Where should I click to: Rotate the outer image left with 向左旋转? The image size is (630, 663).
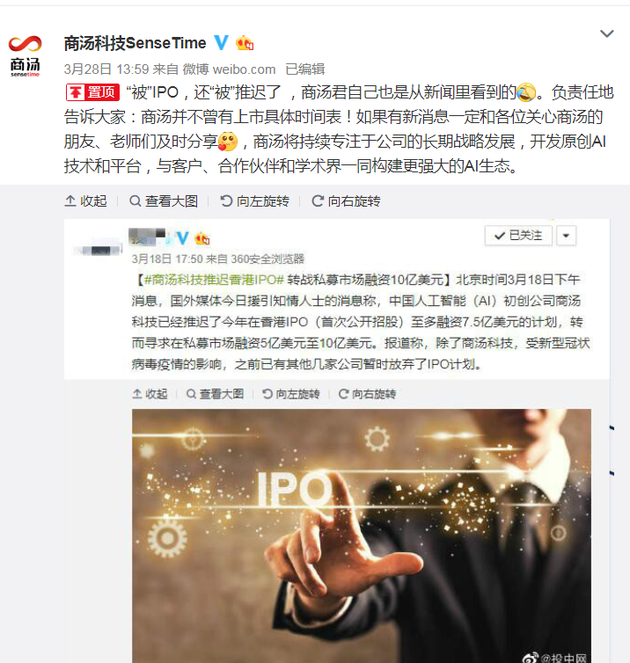coord(255,201)
